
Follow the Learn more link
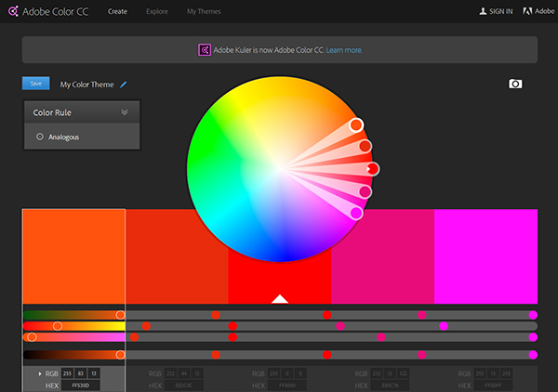(344, 50)
